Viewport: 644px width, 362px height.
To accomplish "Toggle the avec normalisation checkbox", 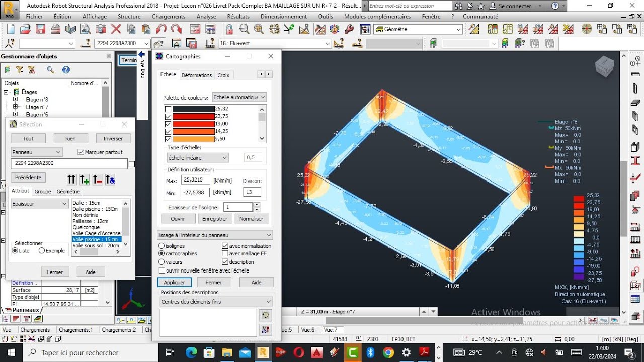I will click(225, 246).
